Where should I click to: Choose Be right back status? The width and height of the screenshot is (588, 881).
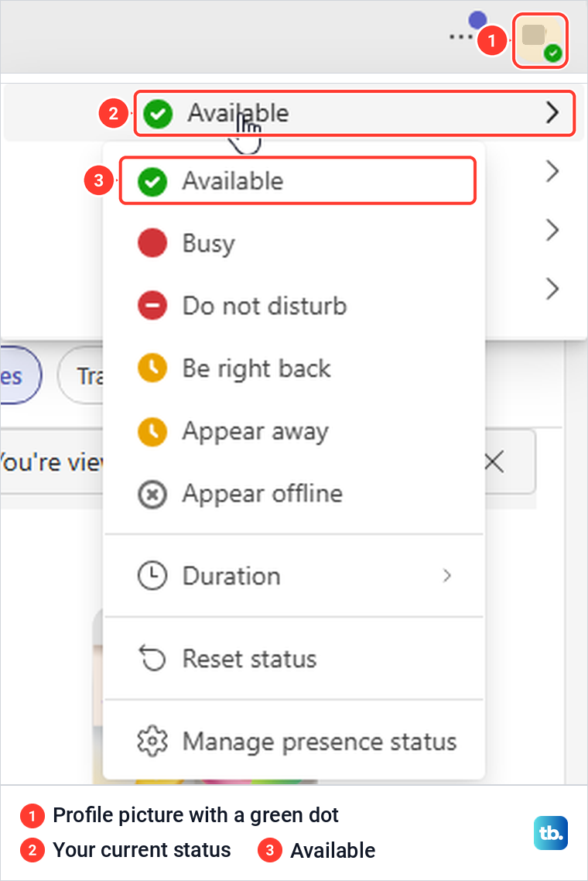pos(294,369)
